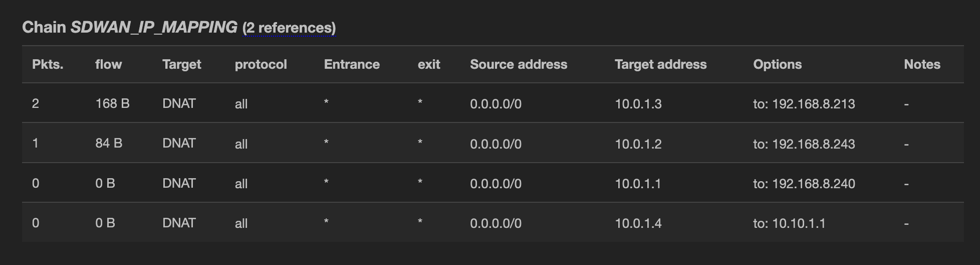980x265 pixels.
Task: Click the Notes column header
Action: tap(922, 64)
